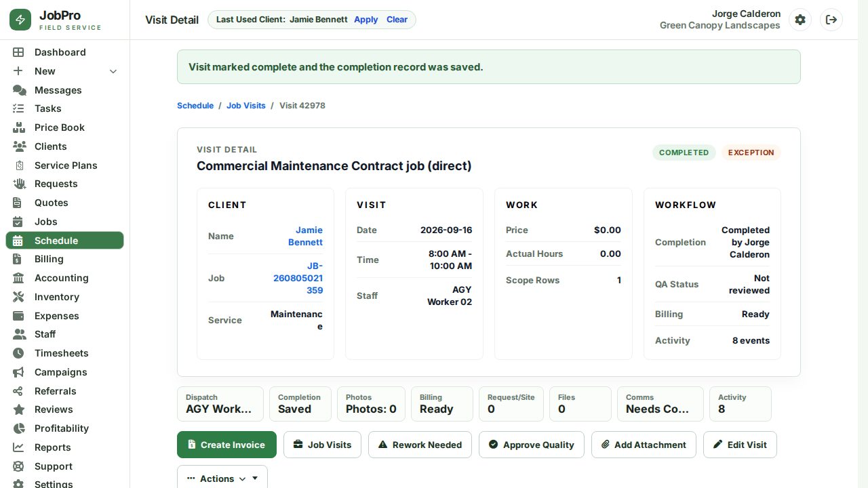
Task: Click the Approve Quality button
Action: coord(532,445)
